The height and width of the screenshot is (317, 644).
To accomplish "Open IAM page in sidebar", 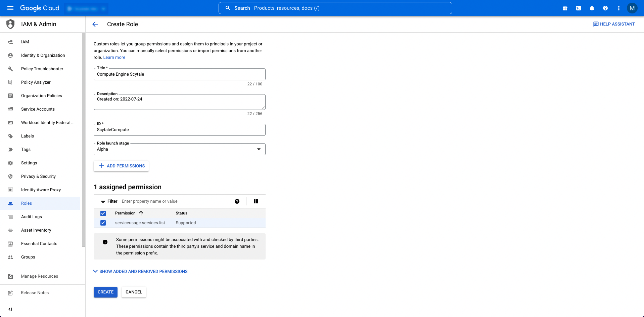I will tap(25, 42).
